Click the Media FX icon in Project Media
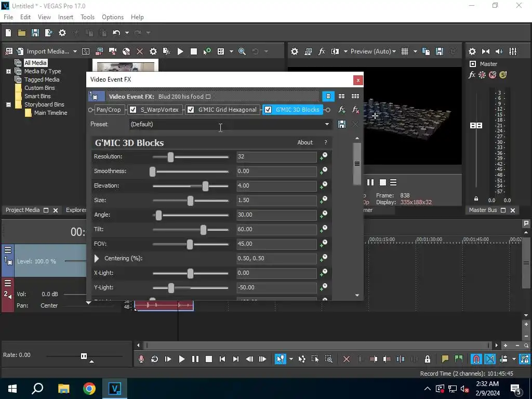Screen dimensions: 532x399 click(x=167, y=51)
